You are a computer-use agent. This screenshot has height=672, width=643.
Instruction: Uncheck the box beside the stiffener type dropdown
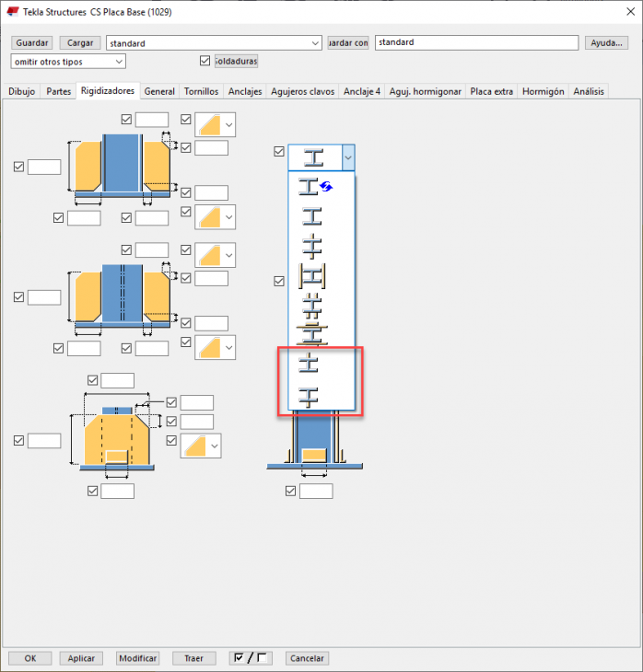coord(279,152)
